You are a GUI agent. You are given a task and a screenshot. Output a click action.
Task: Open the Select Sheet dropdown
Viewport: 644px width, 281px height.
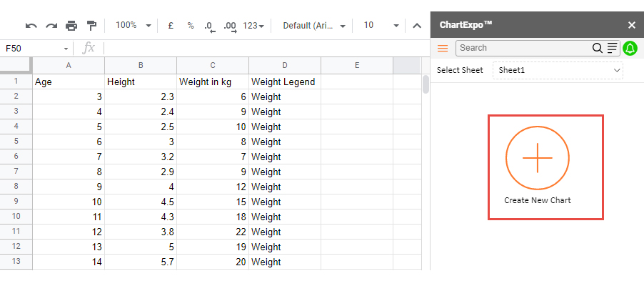tap(558, 70)
